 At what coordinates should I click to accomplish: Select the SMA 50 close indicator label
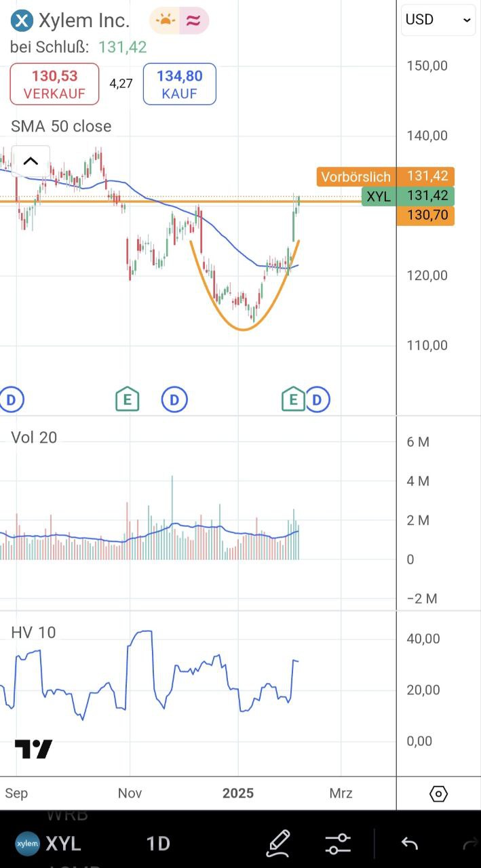point(61,126)
